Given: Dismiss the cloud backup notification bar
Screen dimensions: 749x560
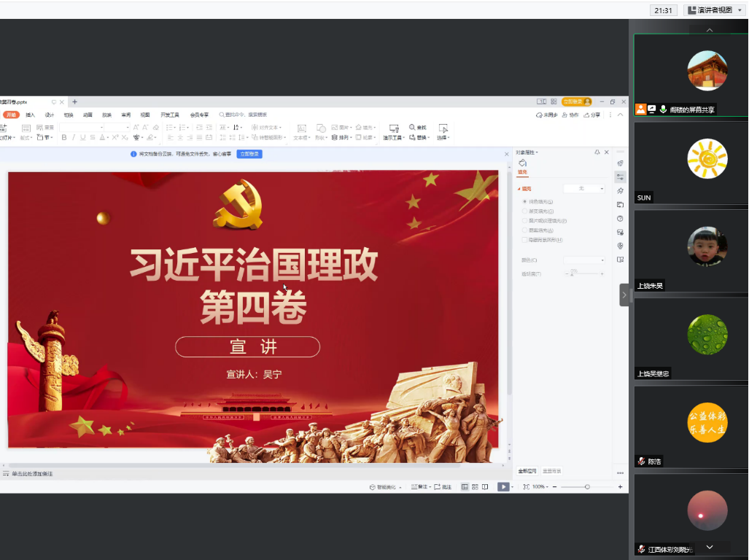Looking at the screenshot, I should pos(506,154).
